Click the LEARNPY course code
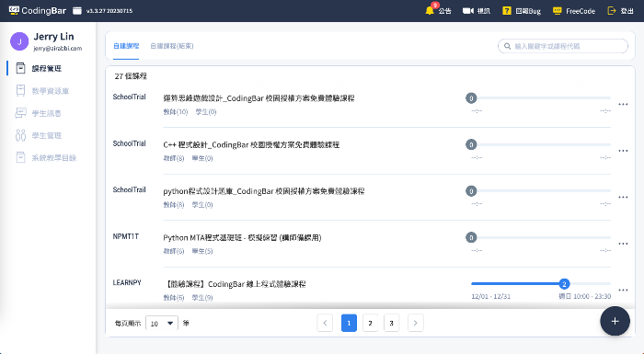Screen dimensions: 644x354 click(127, 282)
